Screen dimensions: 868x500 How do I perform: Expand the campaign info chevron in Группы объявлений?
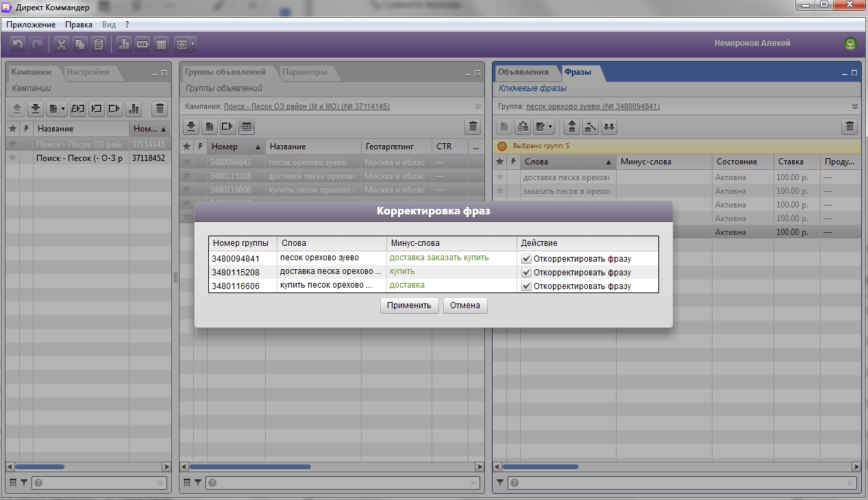(478, 106)
